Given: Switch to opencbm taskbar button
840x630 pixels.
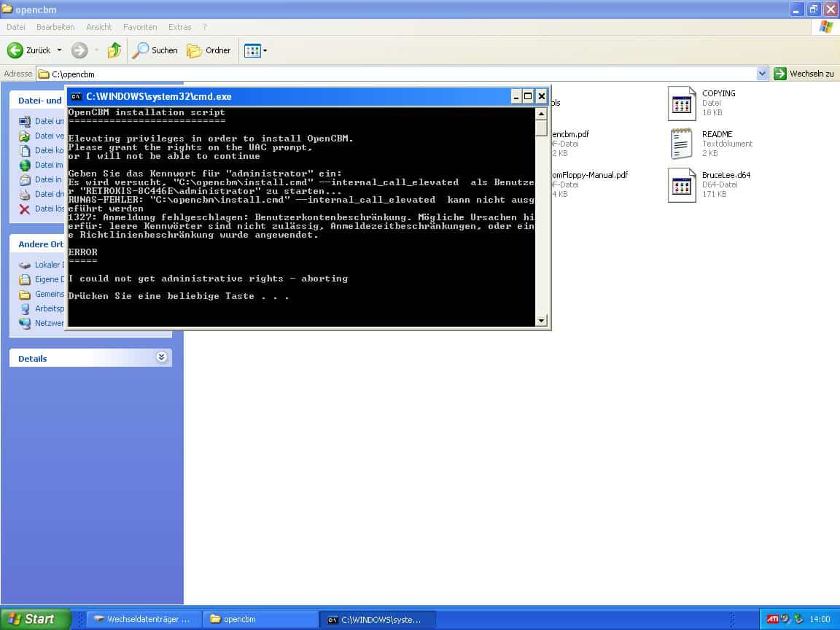Looking at the screenshot, I should [x=261, y=619].
